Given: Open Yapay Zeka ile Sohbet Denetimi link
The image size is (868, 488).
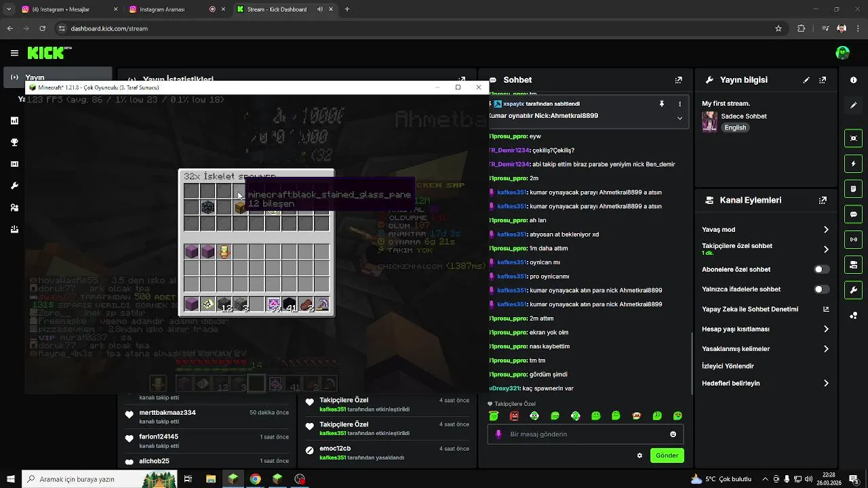Looking at the screenshot, I should pos(766,310).
